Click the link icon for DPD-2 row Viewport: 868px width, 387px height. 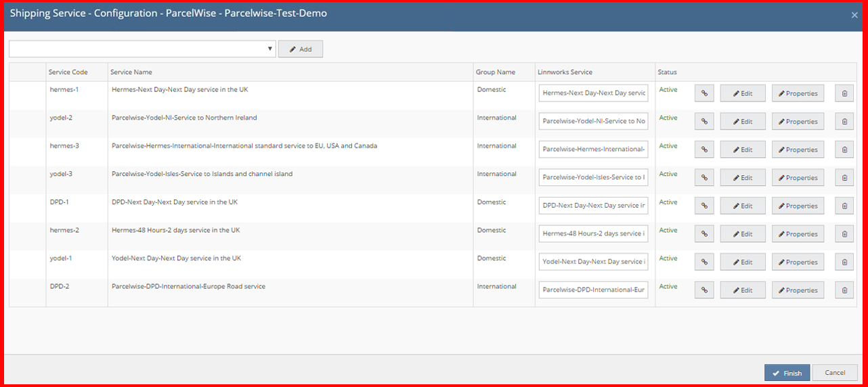point(704,290)
